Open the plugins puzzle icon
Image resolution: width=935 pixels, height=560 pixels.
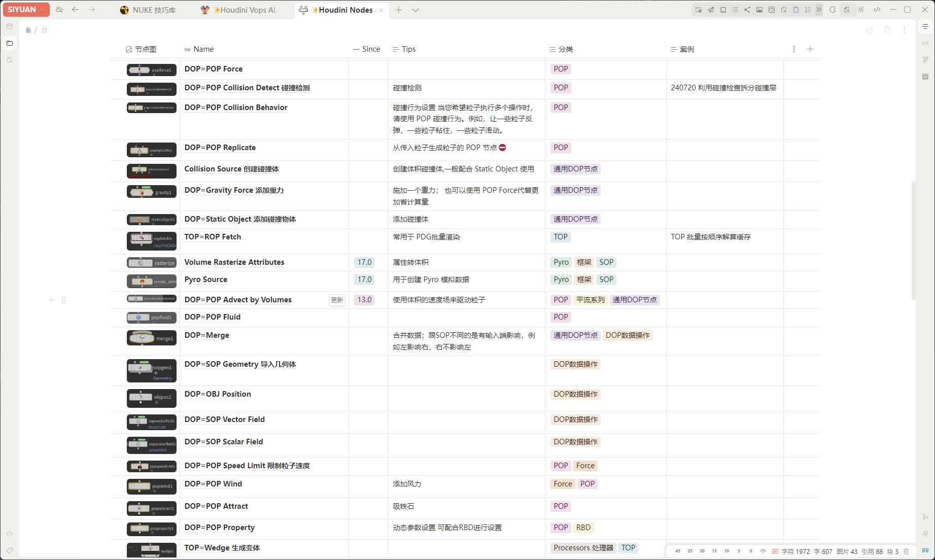[833, 10]
